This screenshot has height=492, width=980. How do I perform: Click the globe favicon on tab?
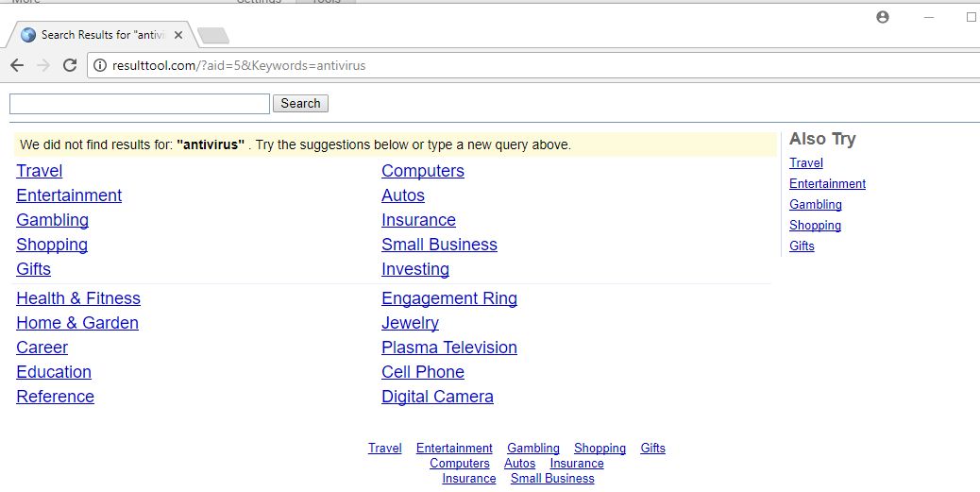pyautogui.click(x=28, y=35)
